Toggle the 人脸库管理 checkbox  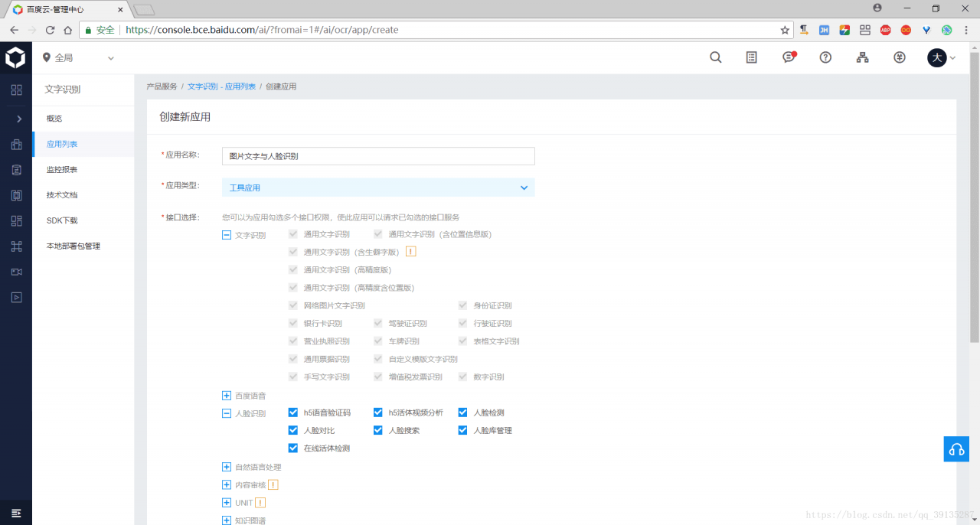click(x=463, y=430)
